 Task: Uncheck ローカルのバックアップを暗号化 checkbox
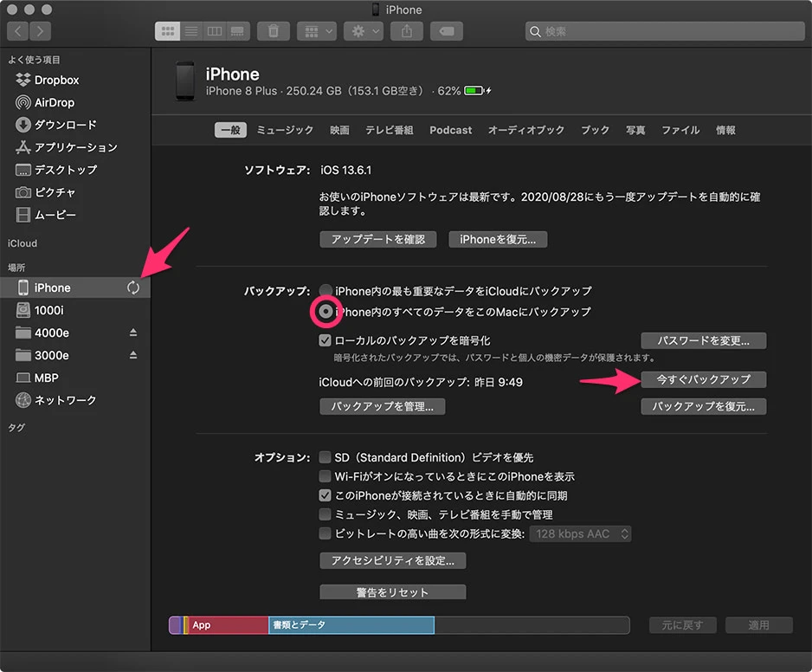click(x=325, y=340)
